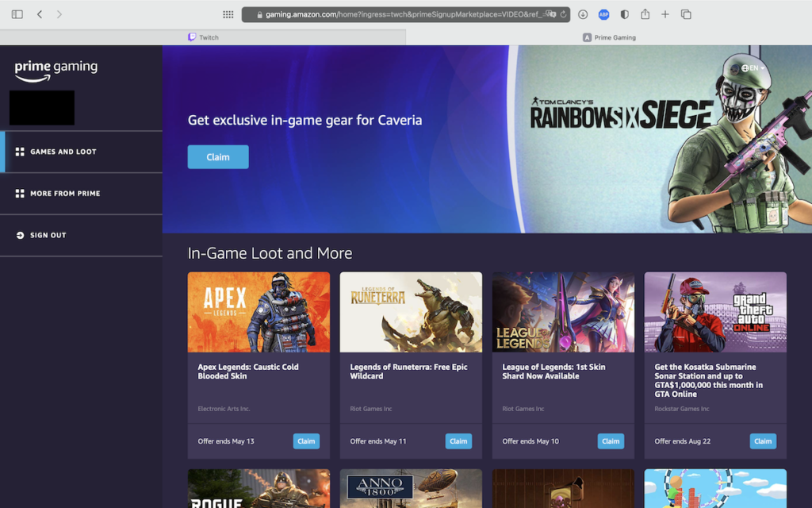
Task: Open the Safari downloads icon
Action: [x=583, y=14]
